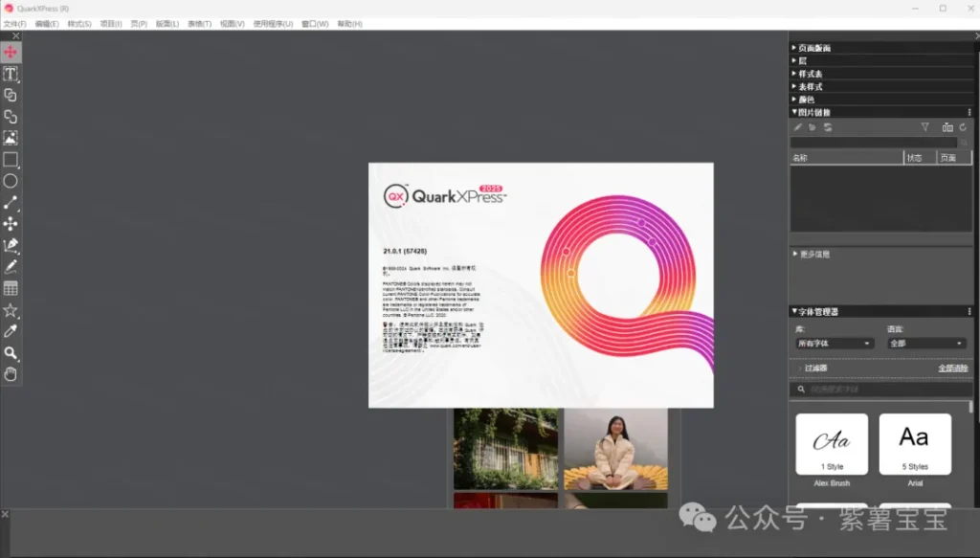The image size is (980, 558).
Task: Select the Zoom magnifier tool
Action: [x=11, y=353]
